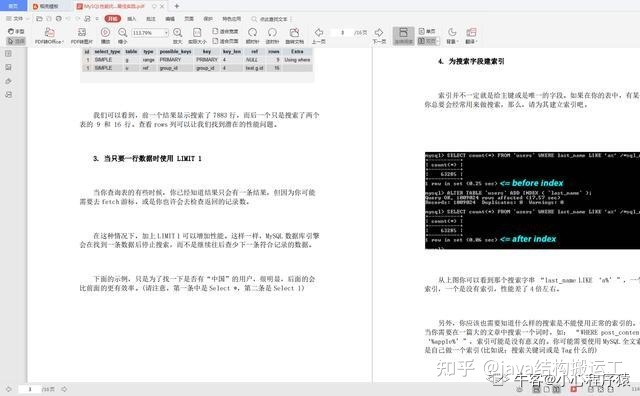Set view to actual size

197,36
